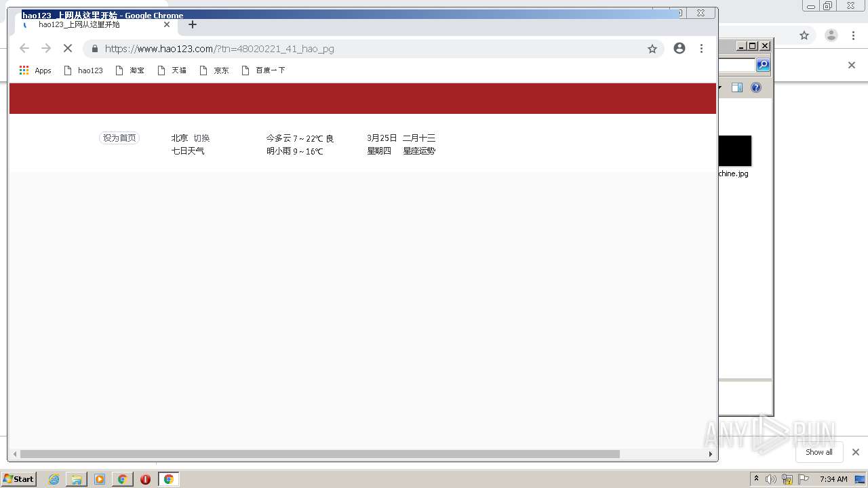Open 百度一下 bookmark
Viewport: 868px width, 488px height.
point(263,70)
